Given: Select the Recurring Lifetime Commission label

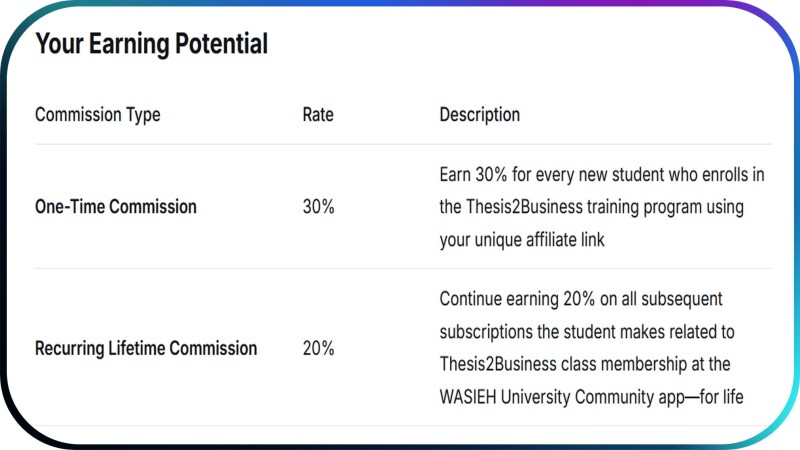Looking at the screenshot, I should 146,348.
